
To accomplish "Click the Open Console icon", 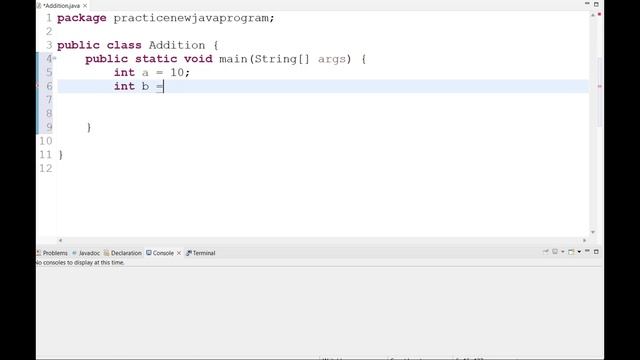I will 571,252.
